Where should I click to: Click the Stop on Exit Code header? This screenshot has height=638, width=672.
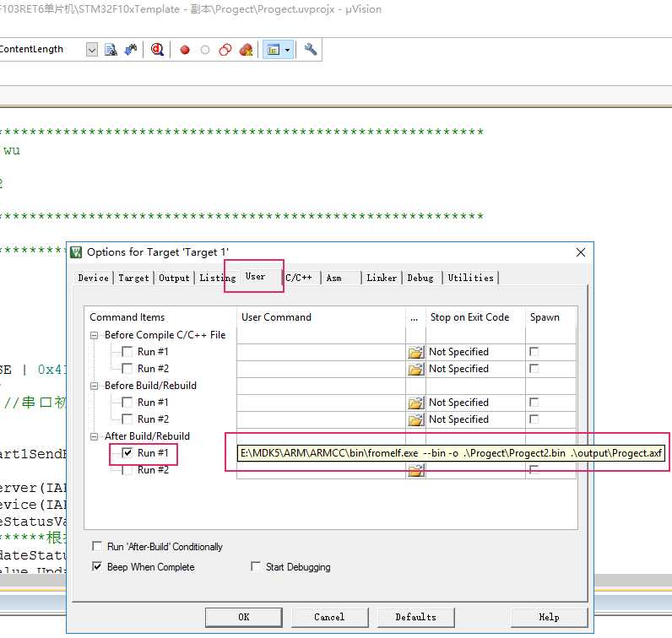[469, 317]
